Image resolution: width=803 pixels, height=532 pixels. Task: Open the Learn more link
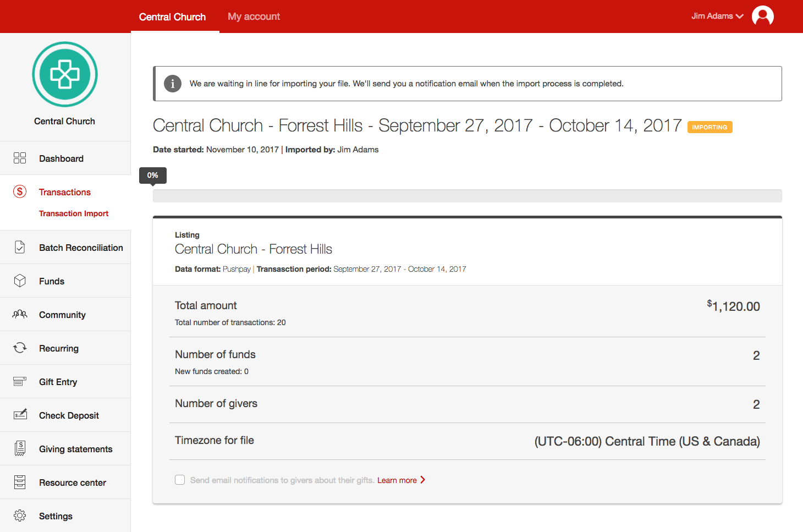click(x=397, y=480)
